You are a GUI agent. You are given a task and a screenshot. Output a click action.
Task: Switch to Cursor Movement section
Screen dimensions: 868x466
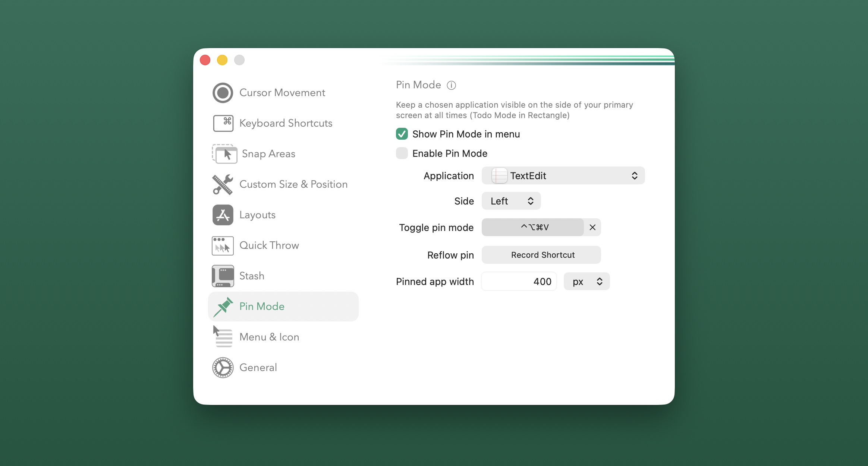(x=282, y=93)
